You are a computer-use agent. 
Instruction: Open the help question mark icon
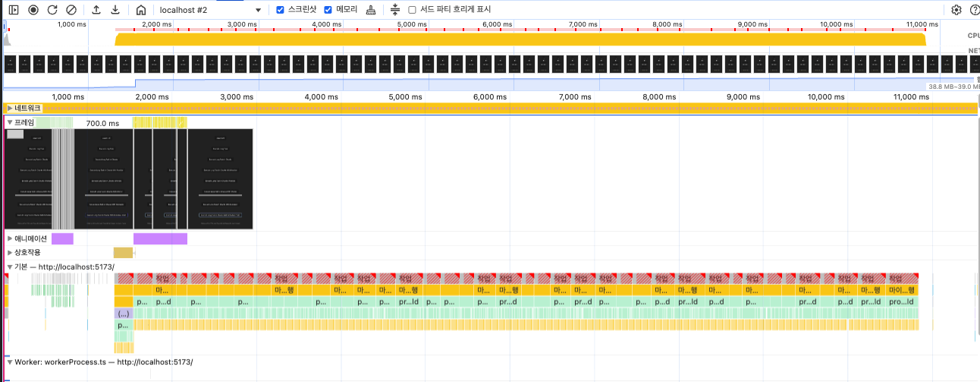pyautogui.click(x=974, y=10)
